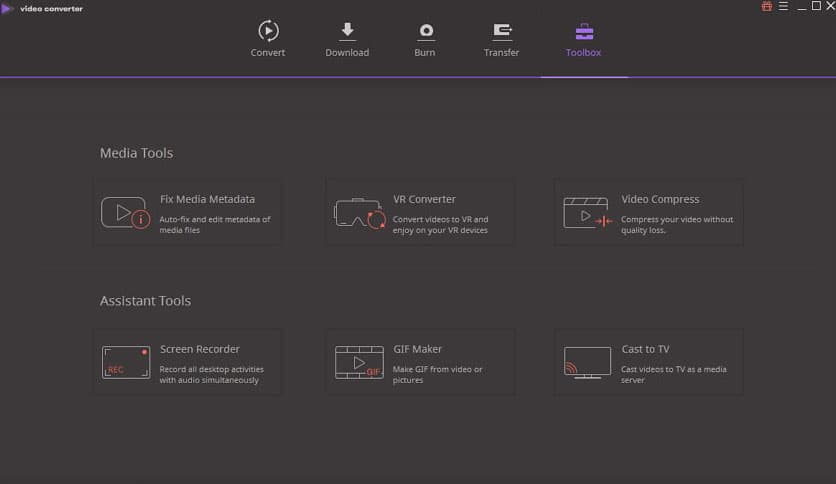Click the video converter app logo

[x=7, y=9]
